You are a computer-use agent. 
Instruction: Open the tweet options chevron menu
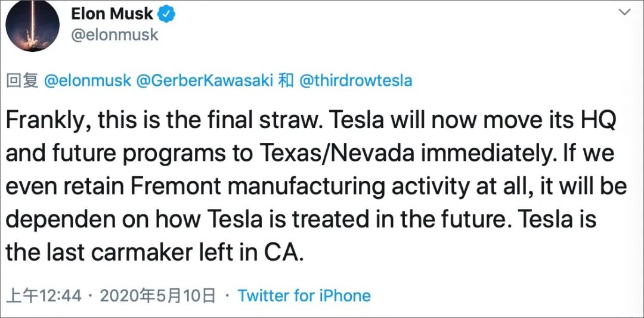point(624,12)
